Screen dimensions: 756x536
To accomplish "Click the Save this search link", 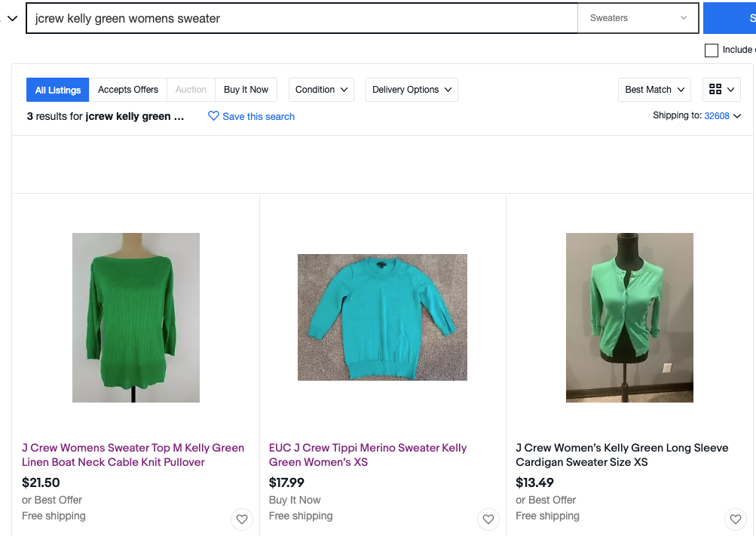I will [259, 116].
